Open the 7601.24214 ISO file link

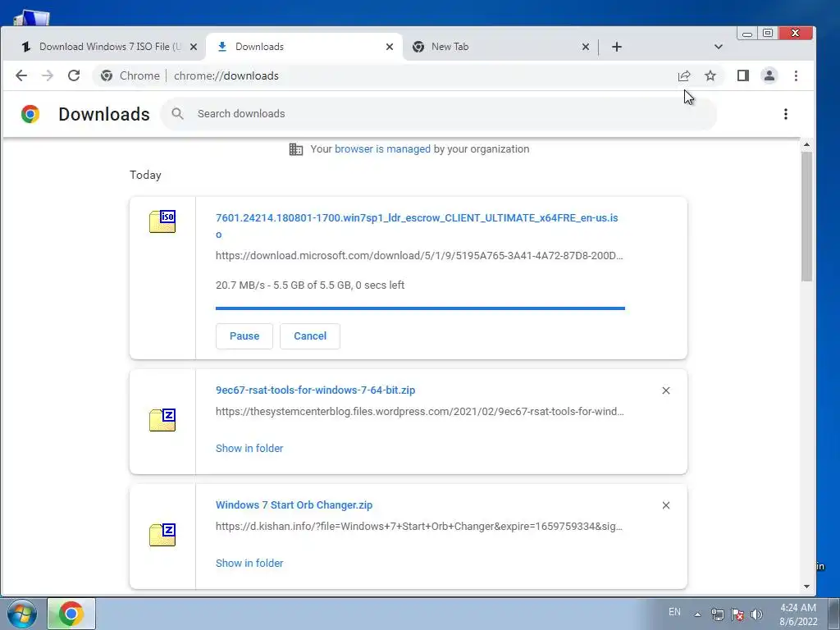[417, 226]
